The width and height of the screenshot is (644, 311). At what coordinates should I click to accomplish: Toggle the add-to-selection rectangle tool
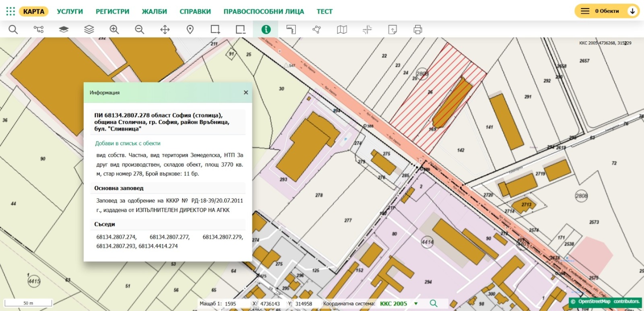point(215,29)
